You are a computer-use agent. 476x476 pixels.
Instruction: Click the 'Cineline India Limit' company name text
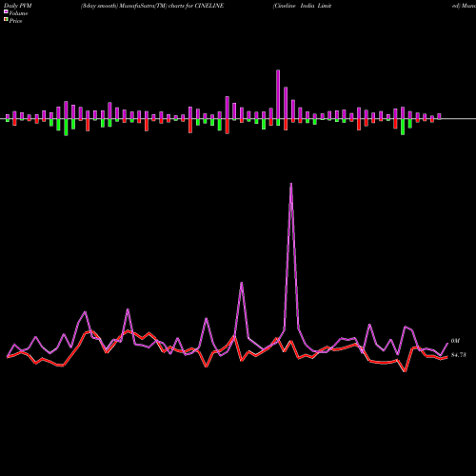pyautogui.click(x=302, y=6)
